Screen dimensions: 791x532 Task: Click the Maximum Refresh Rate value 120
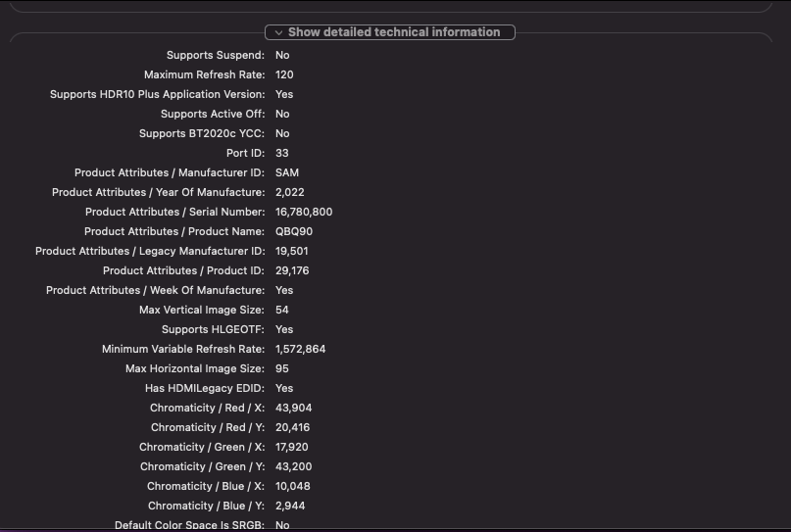[284, 74]
